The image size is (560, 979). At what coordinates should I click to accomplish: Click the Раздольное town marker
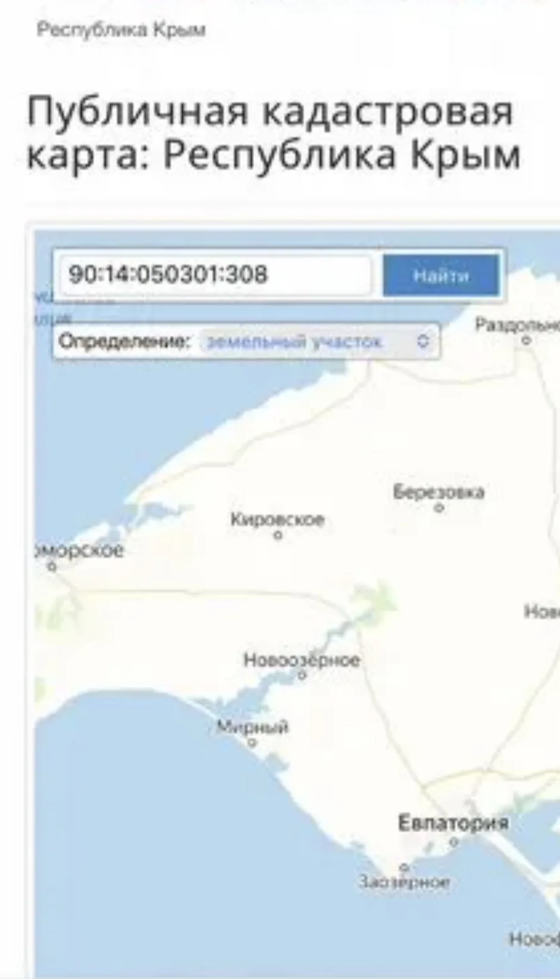pos(525,341)
